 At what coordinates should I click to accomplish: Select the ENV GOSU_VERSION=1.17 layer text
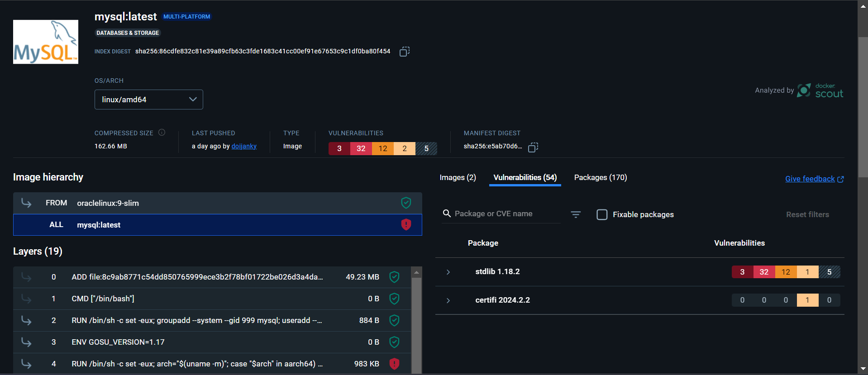click(118, 342)
